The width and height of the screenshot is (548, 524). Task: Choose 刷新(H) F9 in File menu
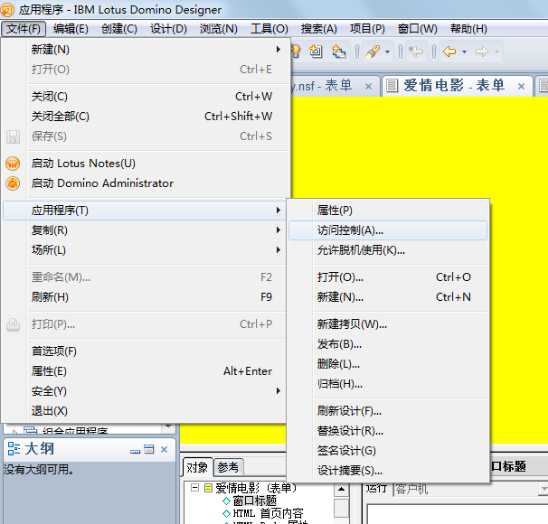(146, 297)
